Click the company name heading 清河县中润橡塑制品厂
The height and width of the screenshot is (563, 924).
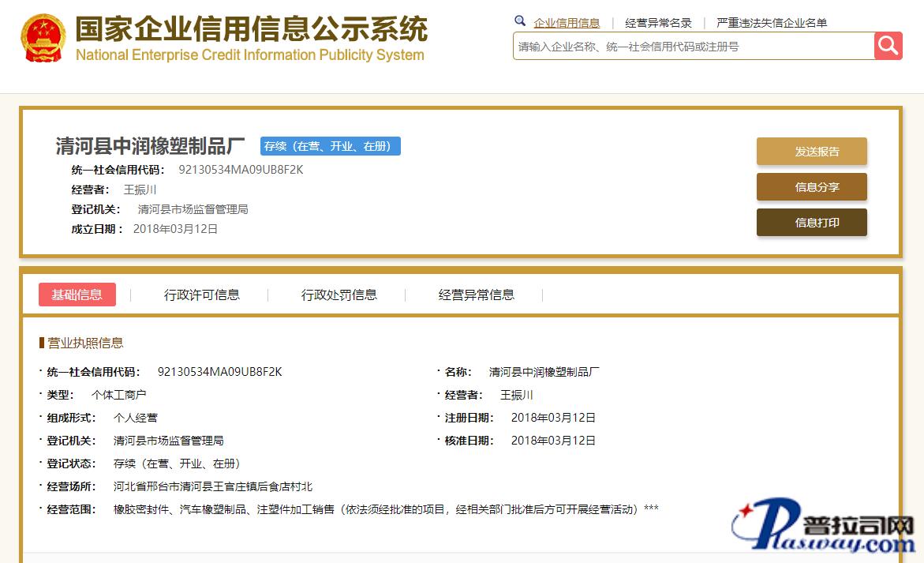(x=150, y=146)
